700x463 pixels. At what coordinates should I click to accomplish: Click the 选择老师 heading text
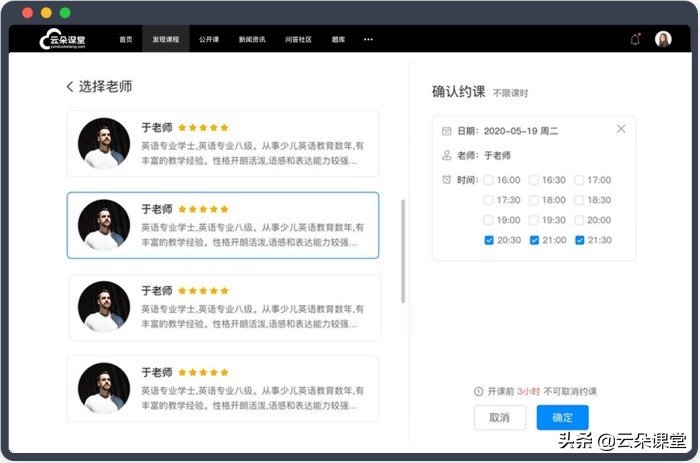tap(105, 87)
